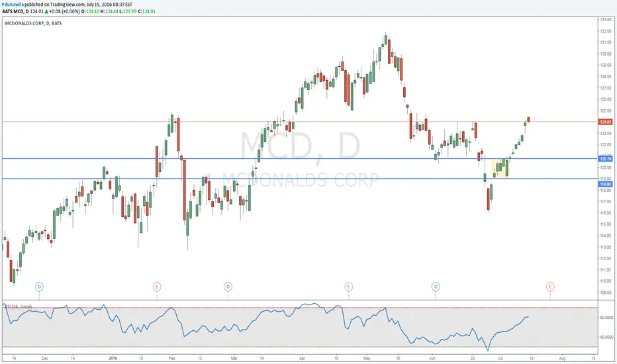
Task: Click the red 124.01 price label
Action: click(x=605, y=122)
